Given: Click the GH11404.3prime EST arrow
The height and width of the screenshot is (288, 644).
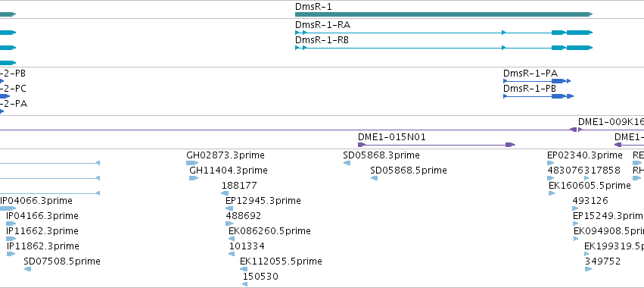Looking at the screenshot, I should click(194, 178).
